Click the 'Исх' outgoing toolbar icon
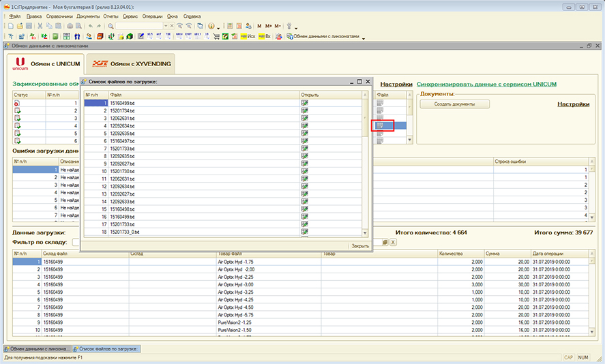605x364 pixels. (248, 36)
